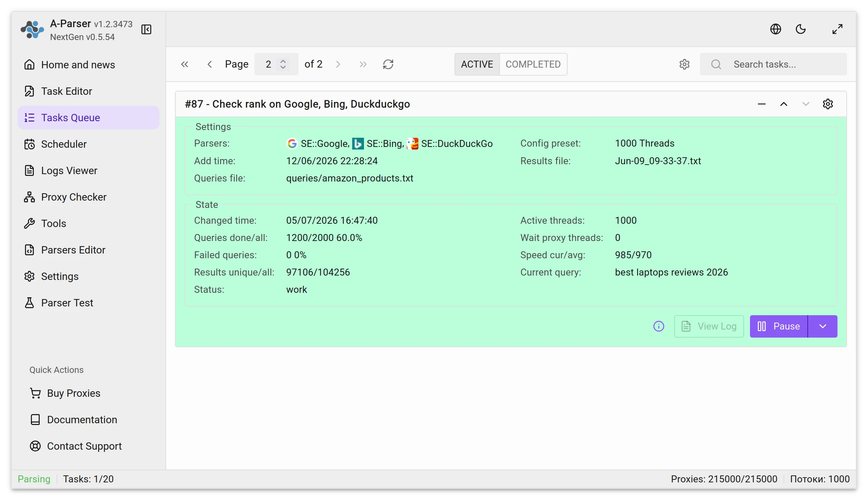Expand the Pause button dropdown arrow
The image size is (868, 500).
(823, 326)
